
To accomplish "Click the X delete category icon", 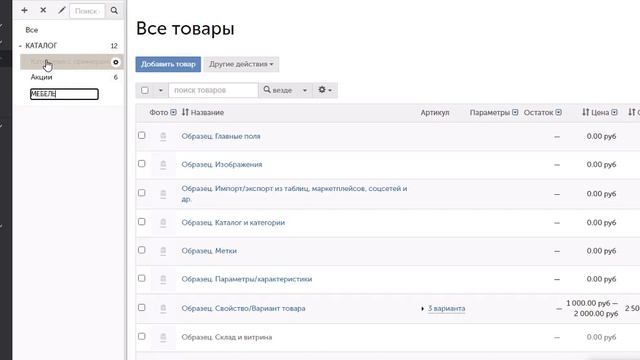I will point(43,10).
